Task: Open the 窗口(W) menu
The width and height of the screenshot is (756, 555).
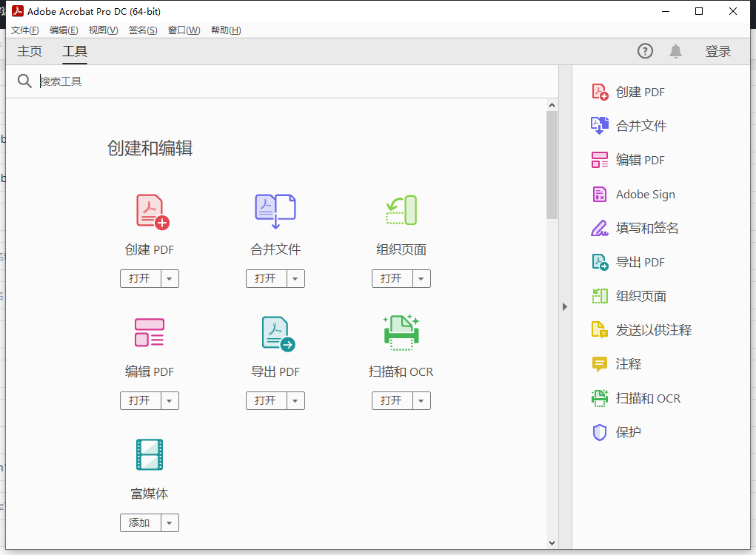Action: [x=184, y=30]
